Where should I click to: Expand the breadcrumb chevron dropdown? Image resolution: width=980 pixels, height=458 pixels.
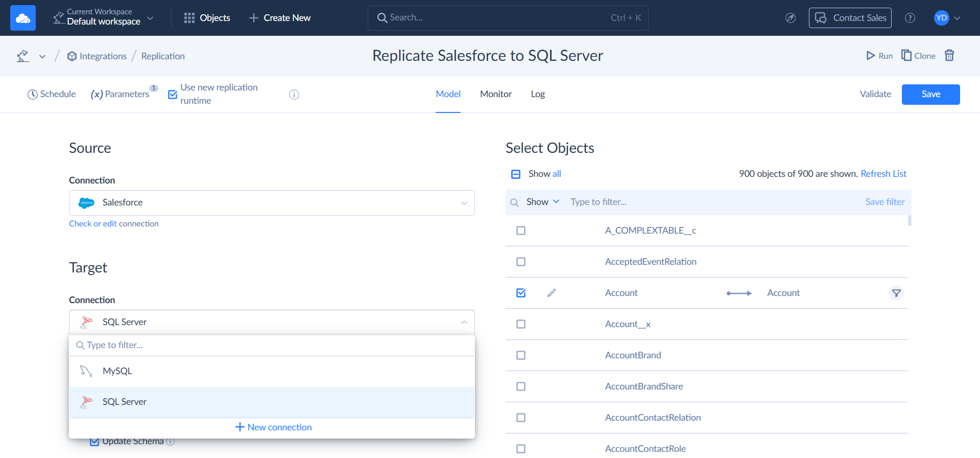42,56
